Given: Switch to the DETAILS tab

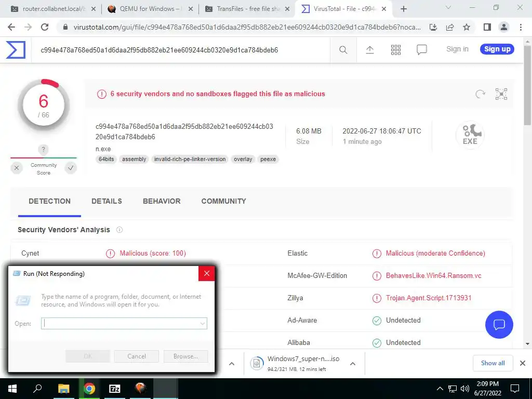Looking at the screenshot, I should point(107,201).
